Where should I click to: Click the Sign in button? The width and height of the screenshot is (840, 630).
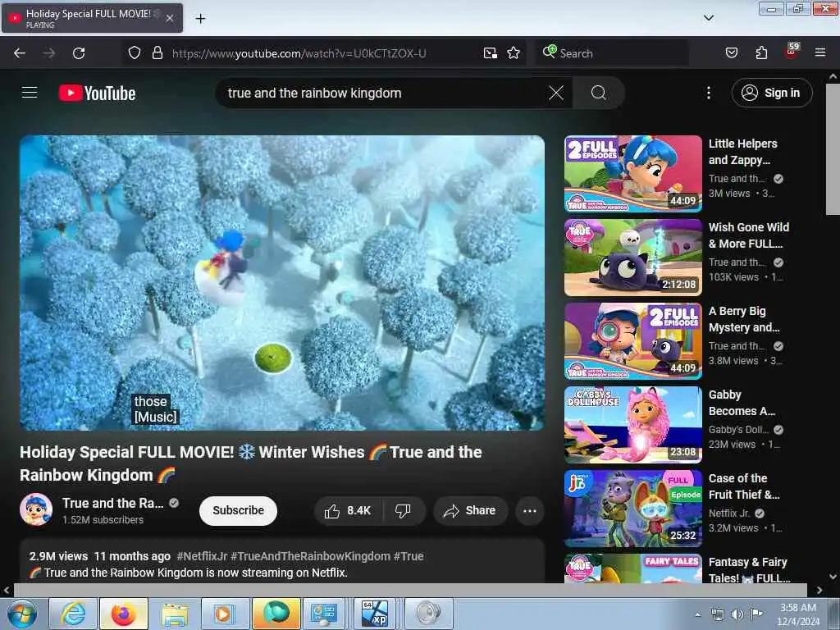coord(771,94)
